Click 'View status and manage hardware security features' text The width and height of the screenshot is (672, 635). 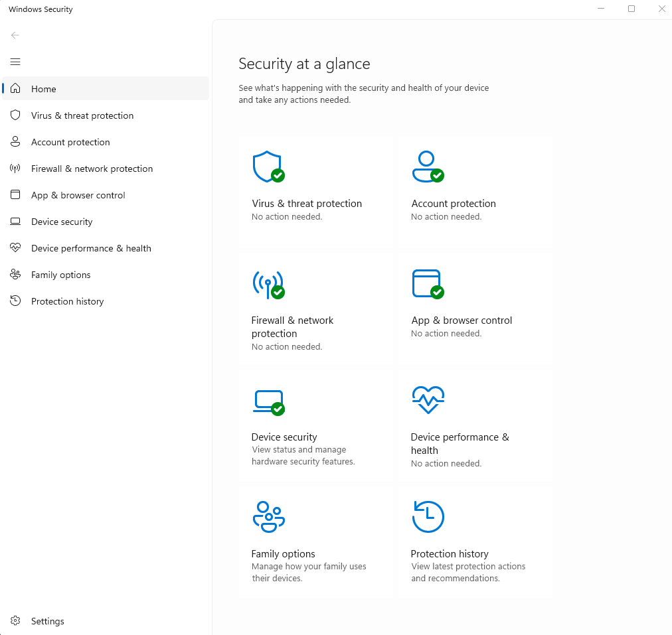[303, 456]
